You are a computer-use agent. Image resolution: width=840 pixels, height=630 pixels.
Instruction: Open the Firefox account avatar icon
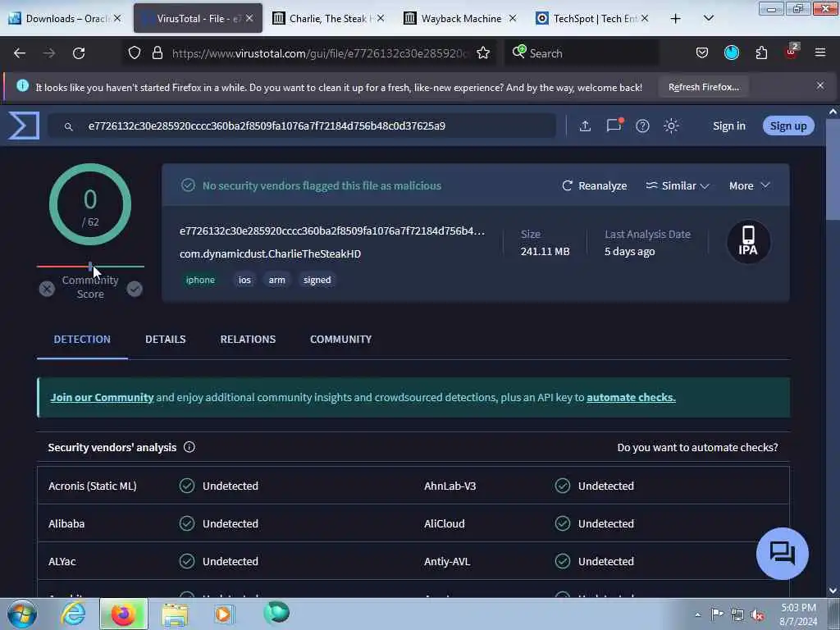[x=731, y=52]
